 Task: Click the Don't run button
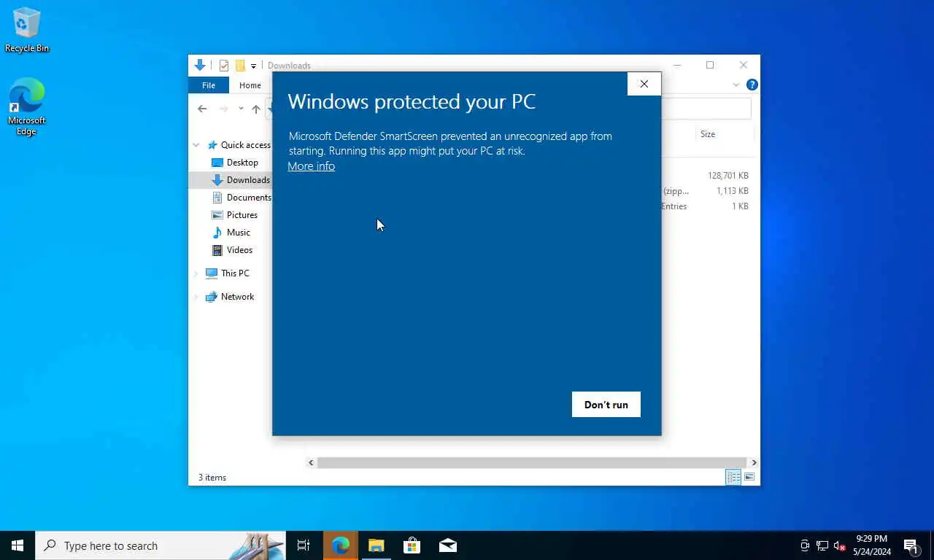pos(606,405)
